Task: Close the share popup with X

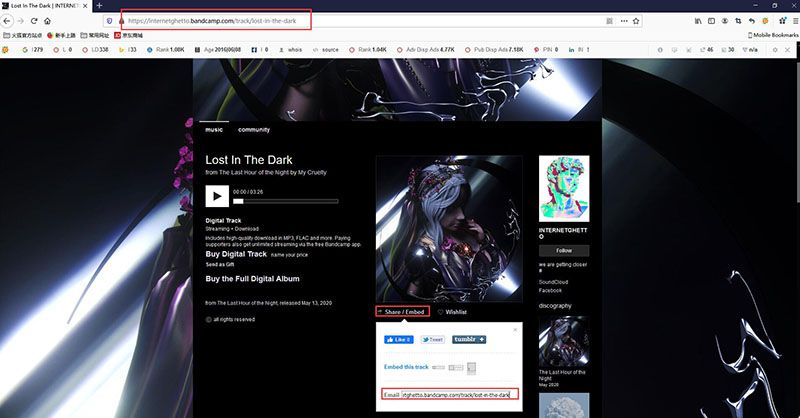Action: click(x=515, y=330)
